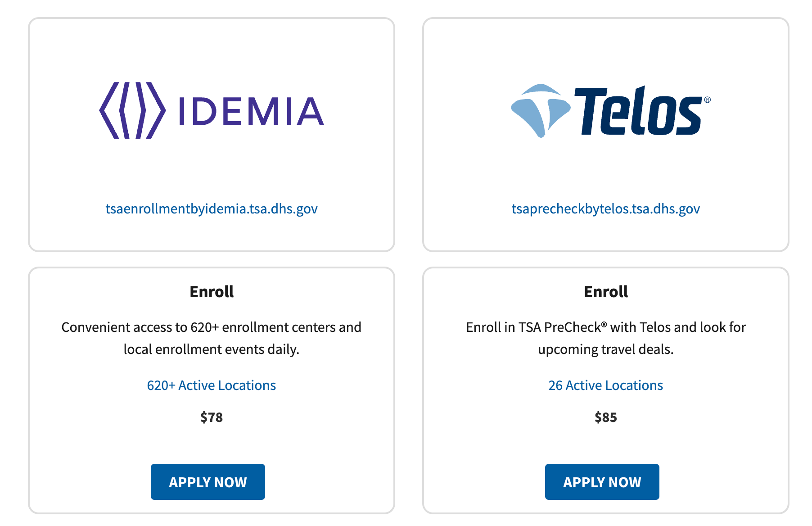Click the Enroll heading in IDEMIA card
Screen dimensions: 812x526
pos(211,292)
